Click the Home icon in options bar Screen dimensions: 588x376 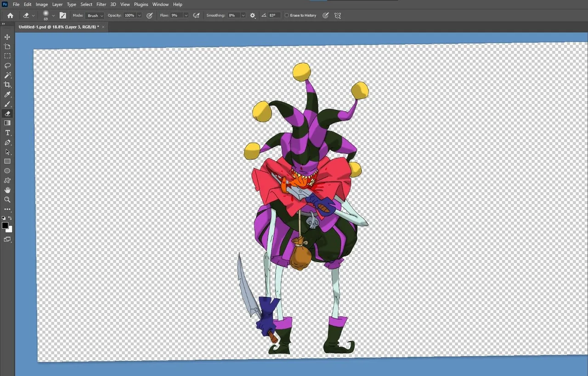10,15
